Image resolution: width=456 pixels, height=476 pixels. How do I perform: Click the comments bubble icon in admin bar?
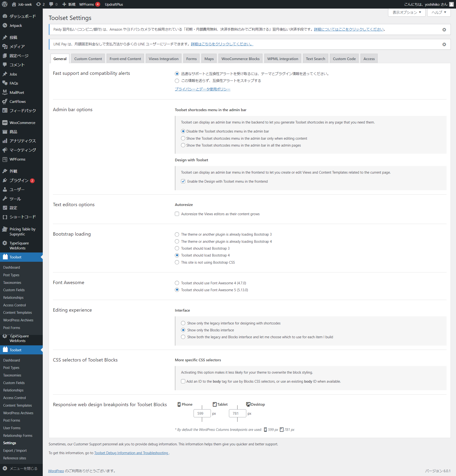(51, 4)
